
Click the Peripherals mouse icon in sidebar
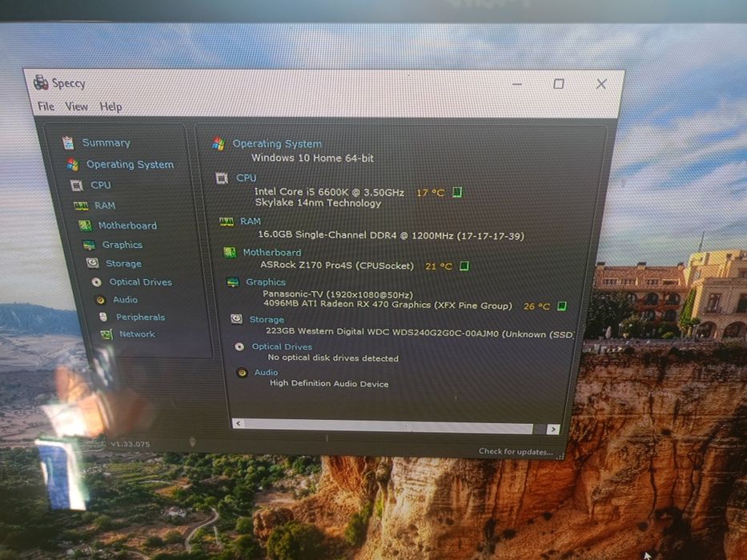(x=103, y=317)
